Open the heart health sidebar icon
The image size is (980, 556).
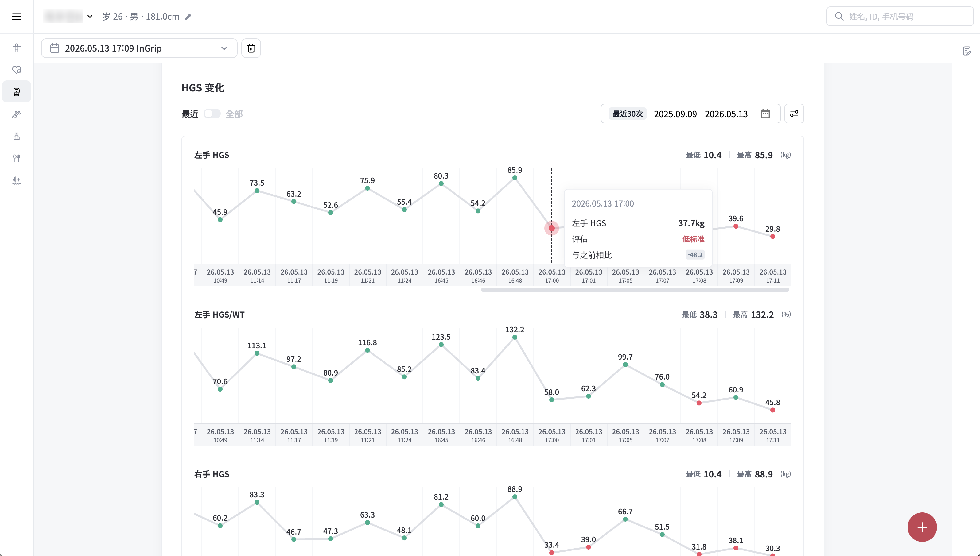point(17,70)
